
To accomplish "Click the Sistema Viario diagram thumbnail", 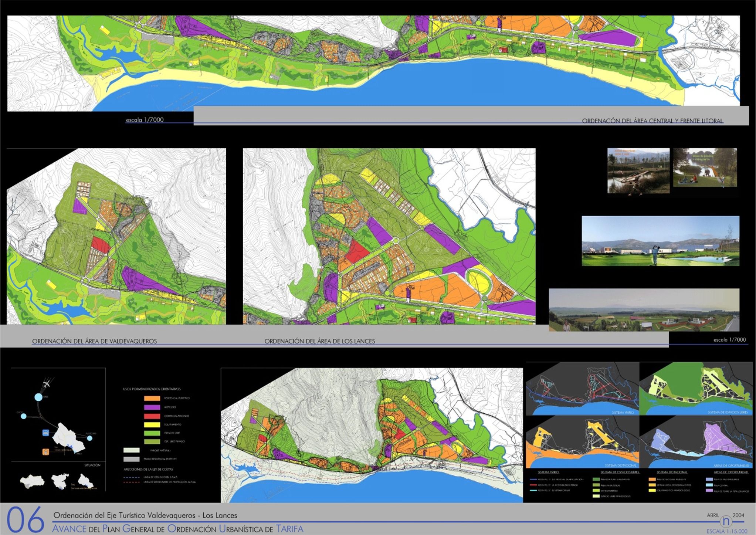I will coord(582,389).
